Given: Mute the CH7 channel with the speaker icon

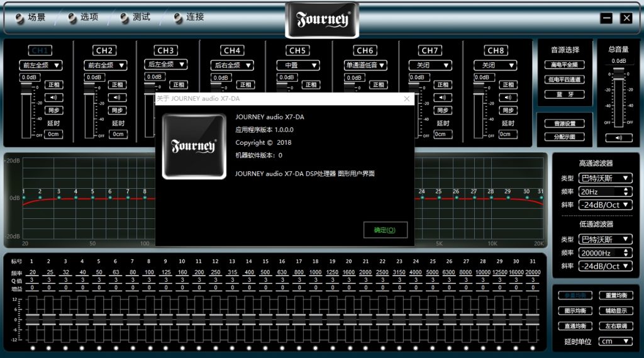Looking at the screenshot, I should pos(442,98).
